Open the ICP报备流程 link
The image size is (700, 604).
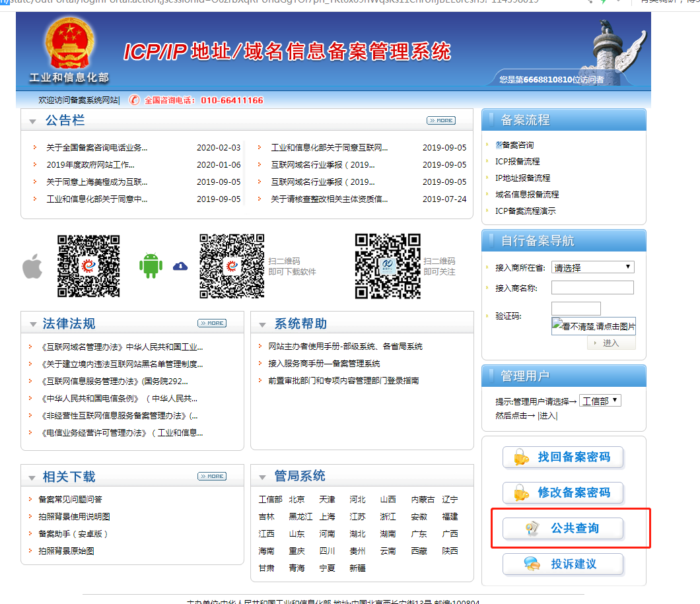click(517, 161)
